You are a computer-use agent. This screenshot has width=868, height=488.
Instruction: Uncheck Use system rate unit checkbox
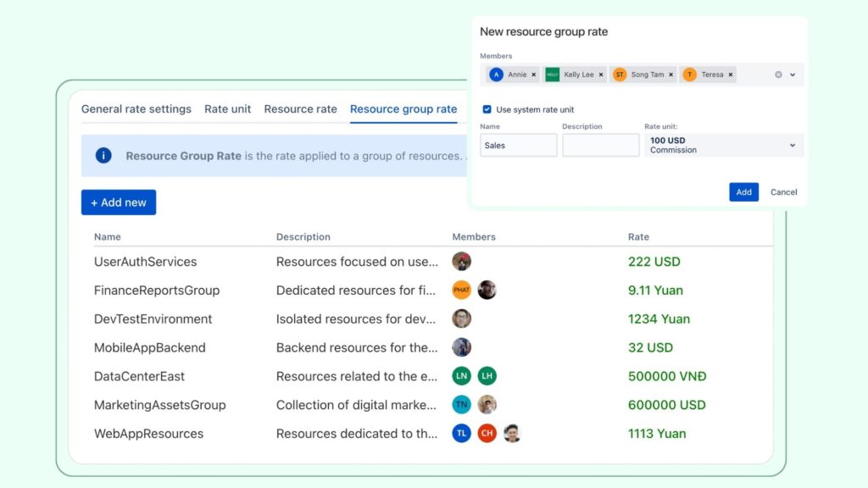487,109
